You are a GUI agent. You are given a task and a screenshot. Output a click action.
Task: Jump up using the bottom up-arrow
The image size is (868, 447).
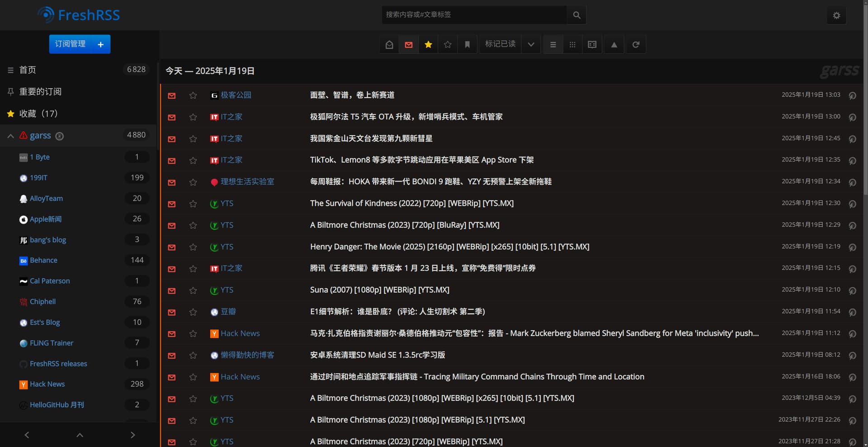pos(80,435)
